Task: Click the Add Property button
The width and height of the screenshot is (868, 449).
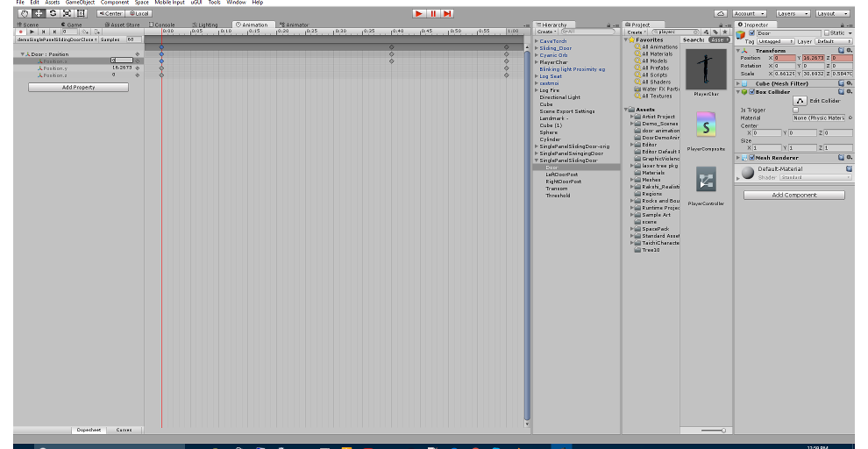Action: pos(79,88)
